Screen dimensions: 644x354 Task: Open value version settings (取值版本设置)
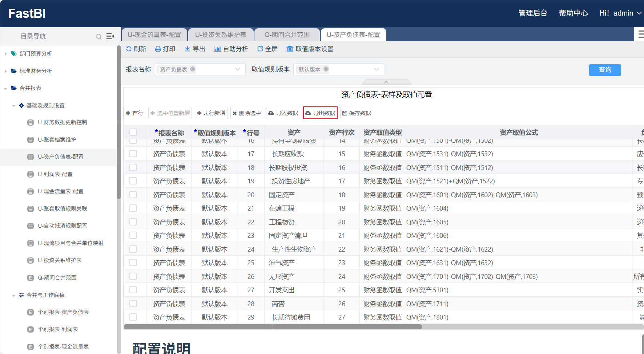tap(290, 49)
